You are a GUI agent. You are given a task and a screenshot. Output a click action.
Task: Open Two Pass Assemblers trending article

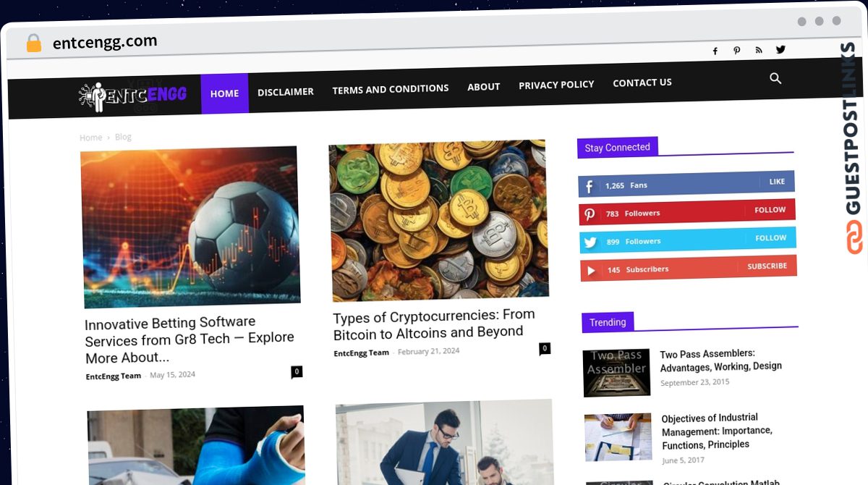(721, 360)
